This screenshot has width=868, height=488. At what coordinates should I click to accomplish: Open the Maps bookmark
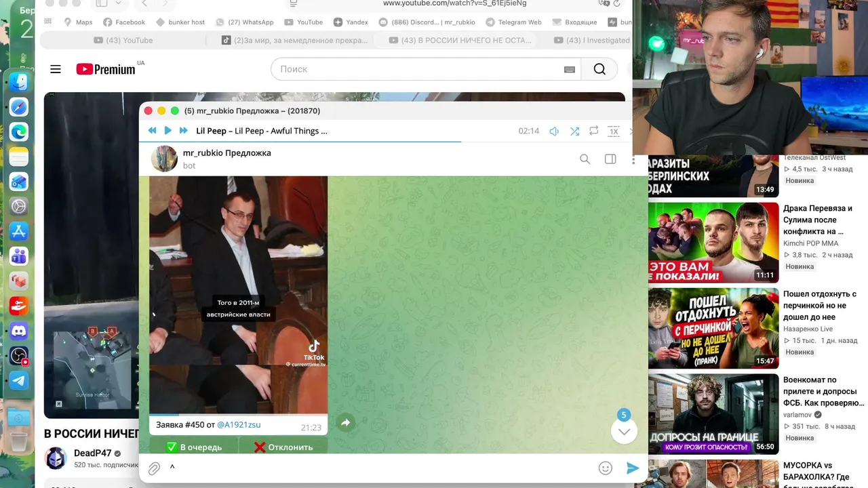[78, 22]
